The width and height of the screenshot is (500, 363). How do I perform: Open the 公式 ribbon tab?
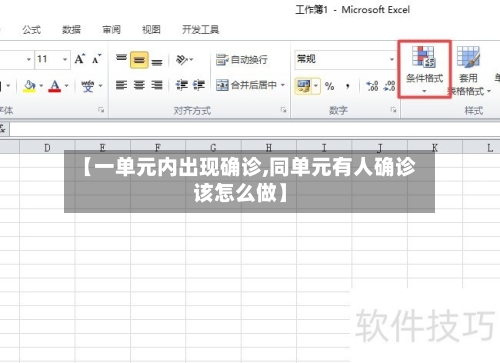pyautogui.click(x=32, y=30)
